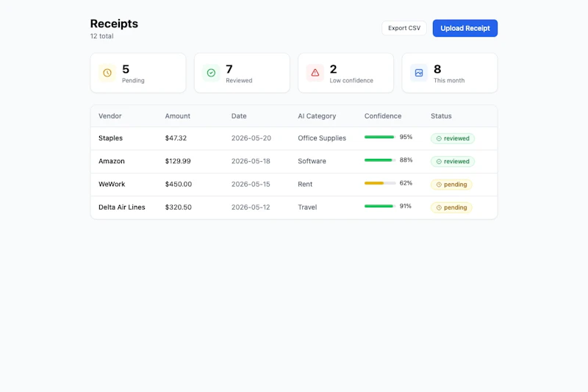
Task: Sort by the AI Category column header
Action: click(x=317, y=116)
